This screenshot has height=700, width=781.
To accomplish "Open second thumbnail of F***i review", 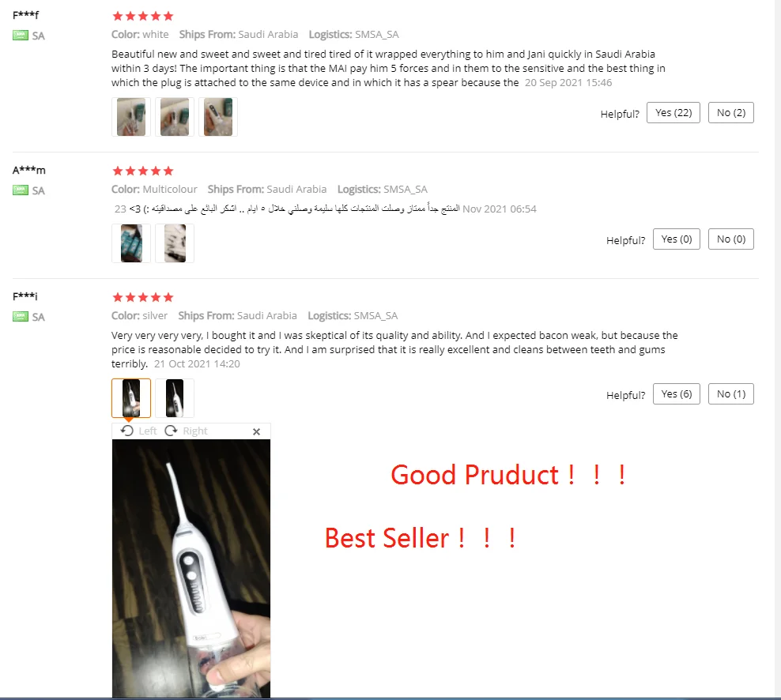I will 175,398.
